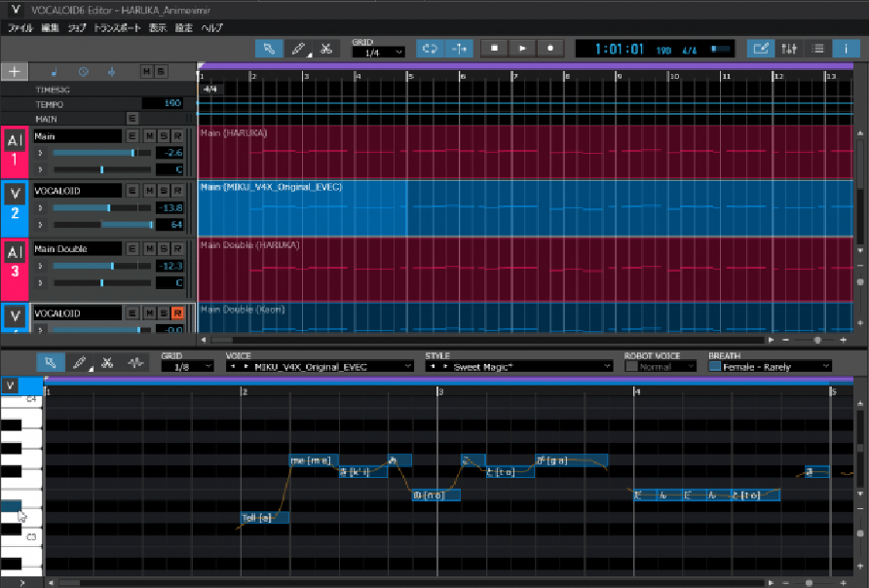The width and height of the screenshot is (869, 588).
Task: Toggle the auto-scroll button beside the loop button
Action: (459, 49)
